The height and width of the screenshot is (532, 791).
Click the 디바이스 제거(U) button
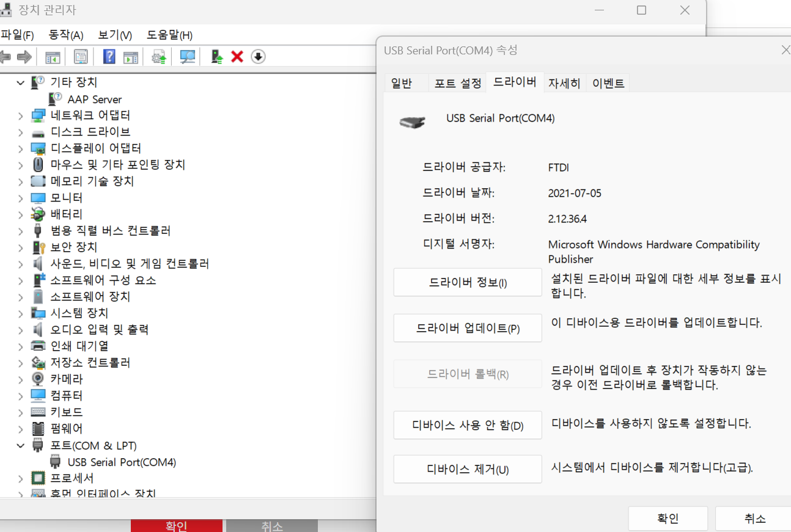pyautogui.click(x=468, y=469)
